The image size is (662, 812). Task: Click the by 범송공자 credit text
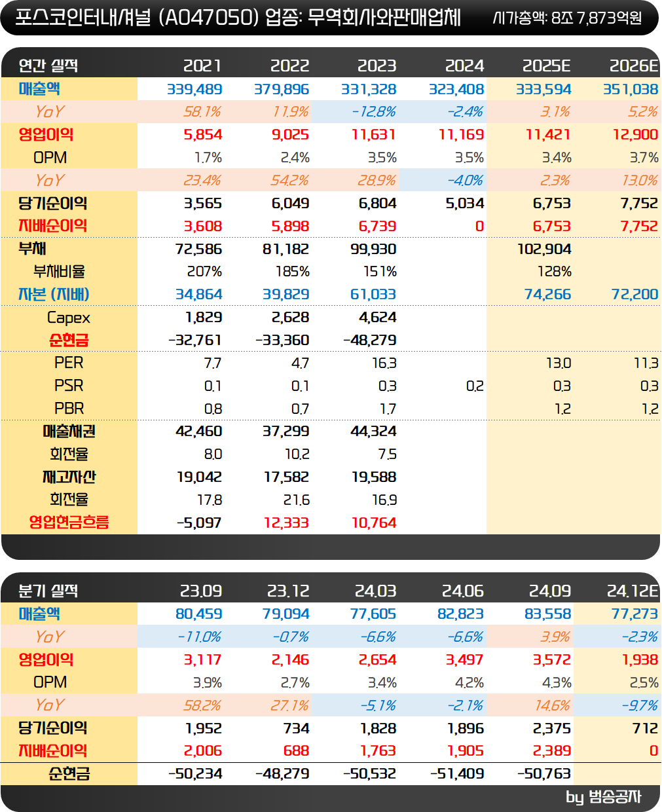click(604, 797)
